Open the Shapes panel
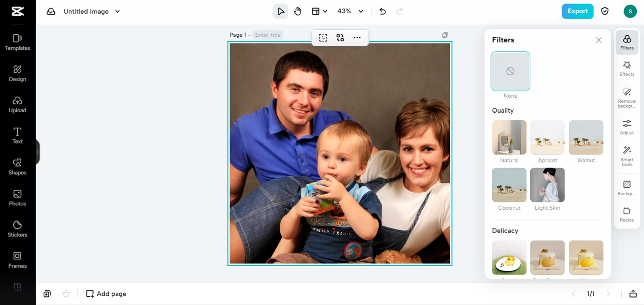Image resolution: width=644 pixels, height=305 pixels. pos(18,167)
